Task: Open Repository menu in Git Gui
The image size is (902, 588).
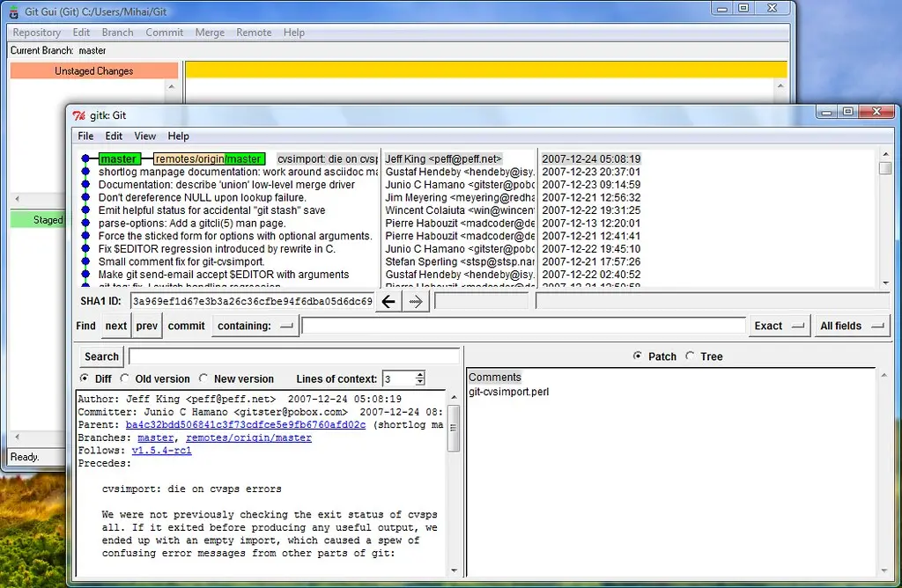Action: [x=37, y=33]
